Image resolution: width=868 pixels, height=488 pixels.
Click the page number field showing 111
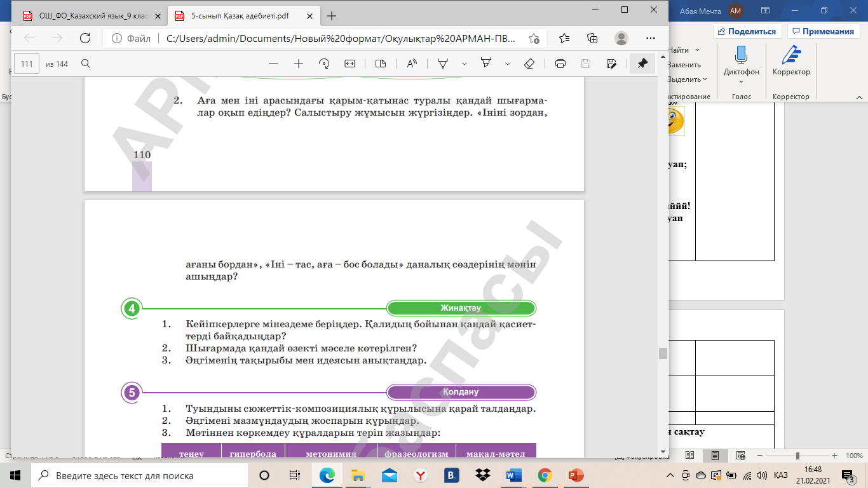(x=27, y=64)
